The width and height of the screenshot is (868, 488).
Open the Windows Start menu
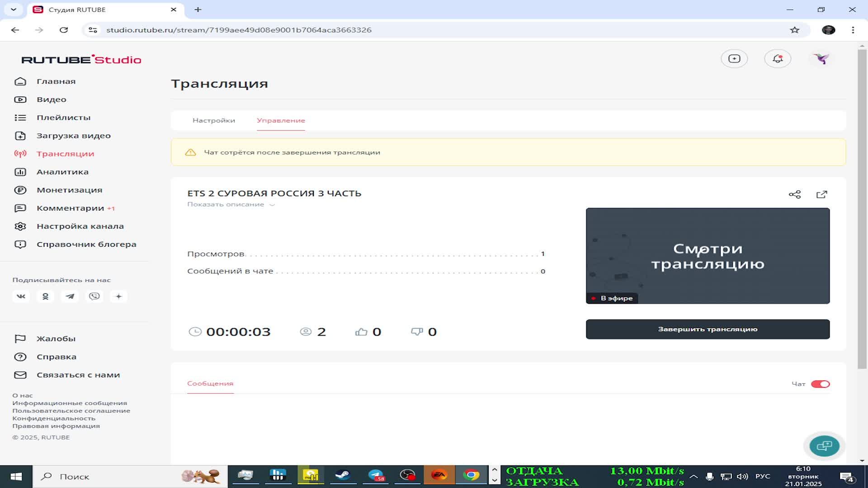point(16,476)
